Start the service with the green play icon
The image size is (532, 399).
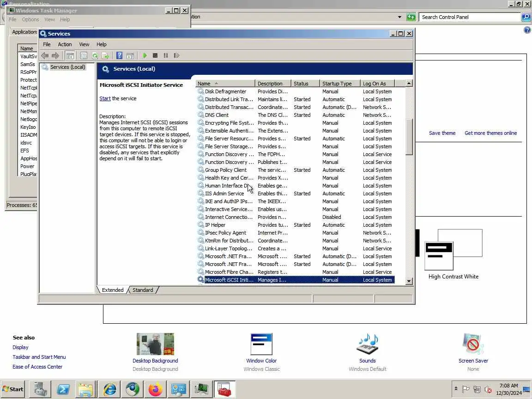(x=145, y=55)
